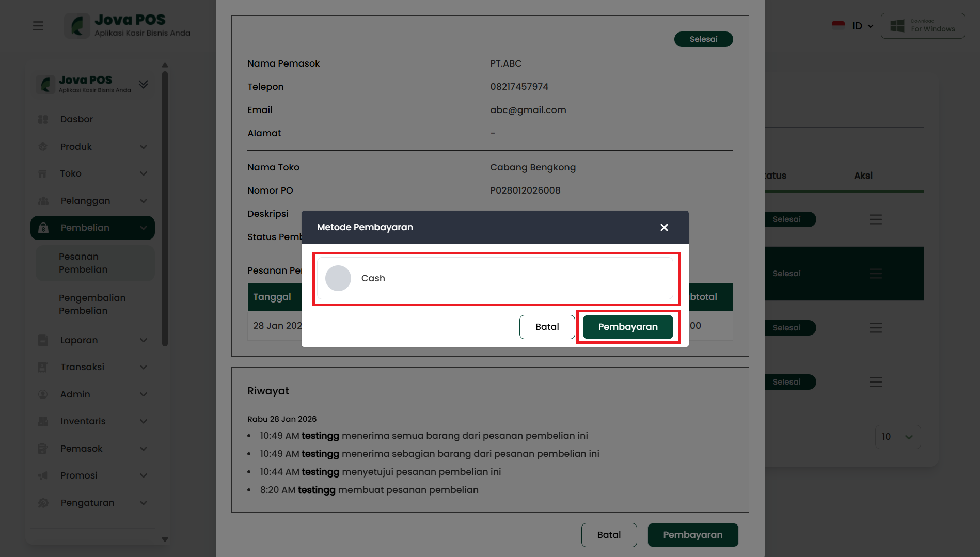Open Pengembalian Pembelian submenu item
The width and height of the screenshot is (980, 557).
[x=92, y=305]
